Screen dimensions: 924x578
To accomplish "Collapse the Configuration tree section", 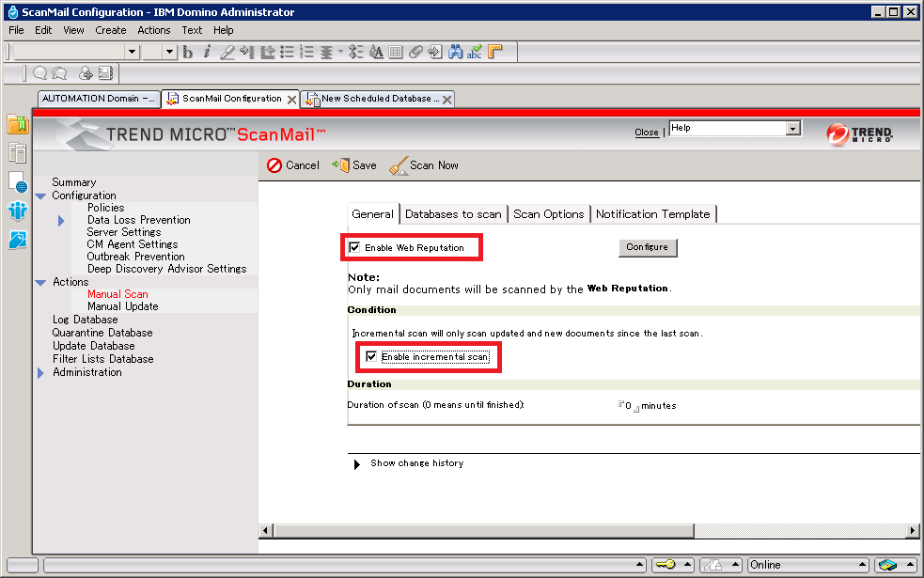I will pyautogui.click(x=40, y=196).
